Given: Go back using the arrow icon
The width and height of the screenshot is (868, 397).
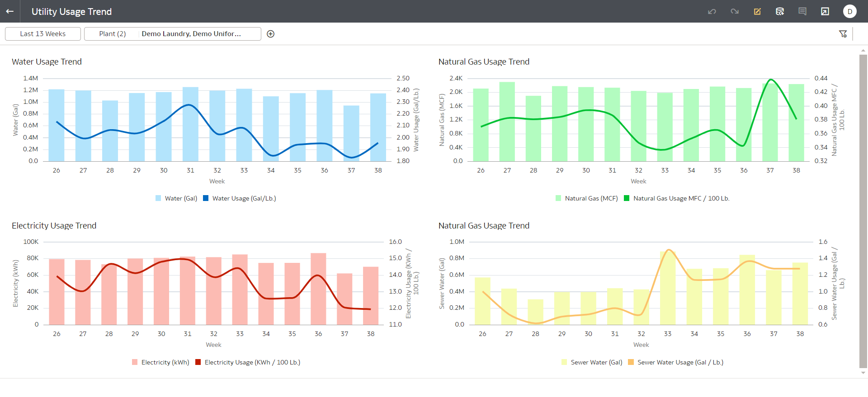Looking at the screenshot, I should click(x=9, y=11).
